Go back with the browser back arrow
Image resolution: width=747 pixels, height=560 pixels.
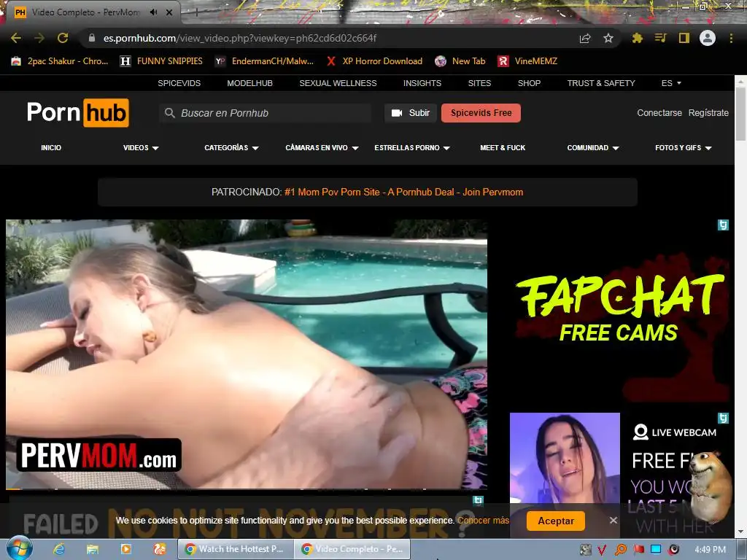pyautogui.click(x=16, y=38)
